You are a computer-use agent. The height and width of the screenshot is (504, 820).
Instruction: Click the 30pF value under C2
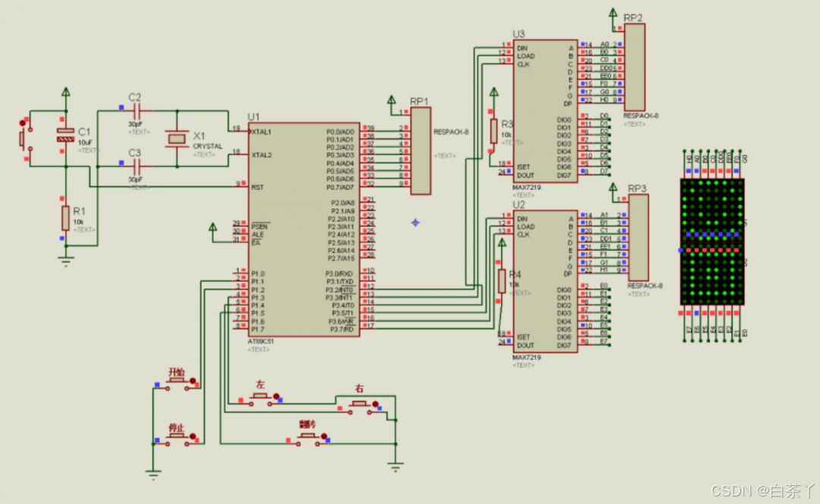click(135, 124)
